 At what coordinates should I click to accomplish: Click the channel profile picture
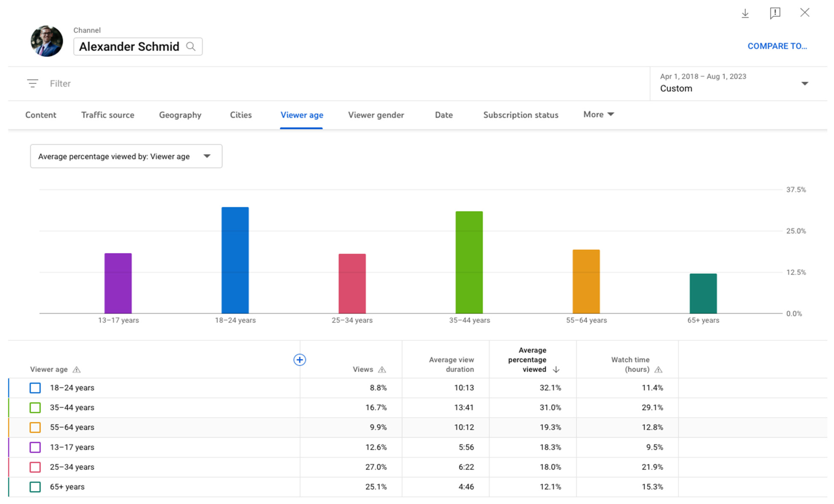47,41
